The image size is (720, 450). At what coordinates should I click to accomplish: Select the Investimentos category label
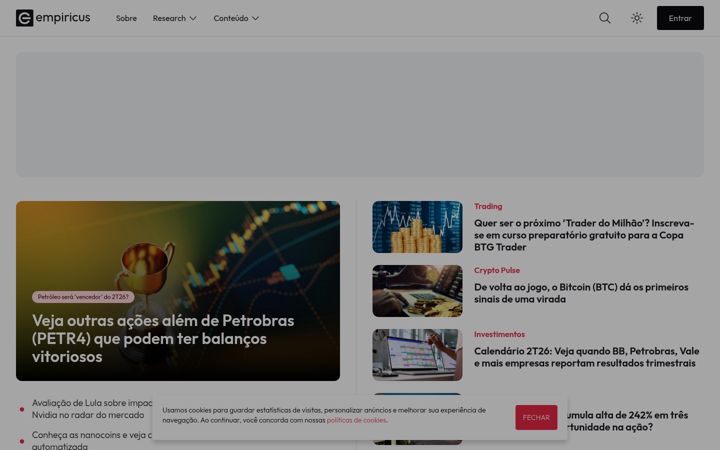click(499, 334)
